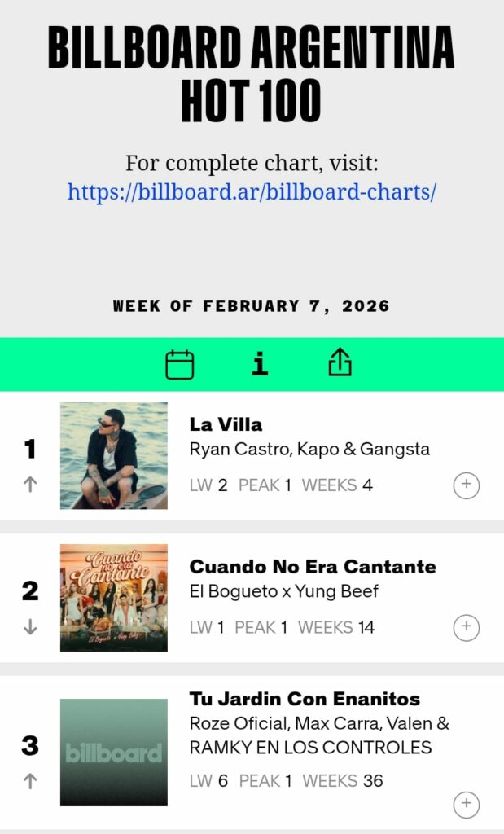Click the up arrow under rank 1
The height and width of the screenshot is (834, 504).
point(30,484)
